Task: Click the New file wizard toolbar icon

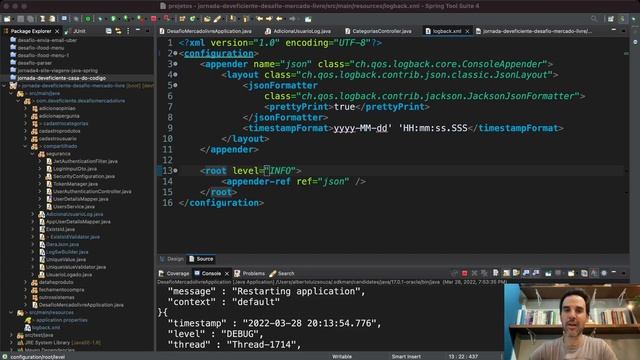Action: [7, 19]
